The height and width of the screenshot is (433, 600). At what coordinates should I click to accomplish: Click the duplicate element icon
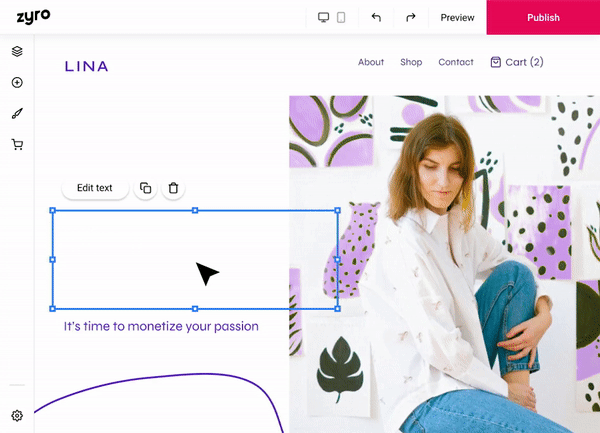pyautogui.click(x=146, y=188)
